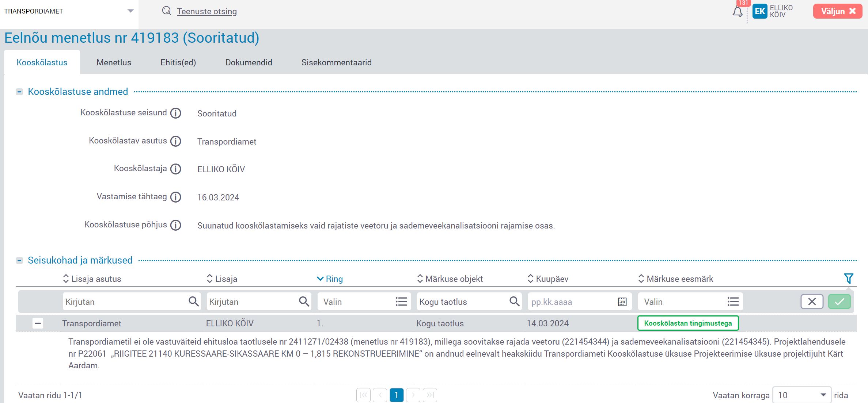868x403 pixels.
Task: Open the Dokumendid tab
Action: point(249,62)
